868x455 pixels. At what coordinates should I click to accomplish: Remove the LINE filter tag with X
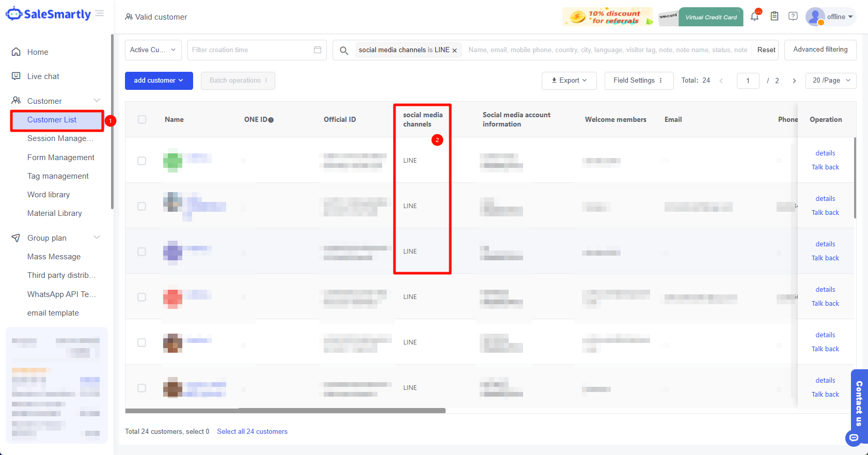[x=454, y=51]
